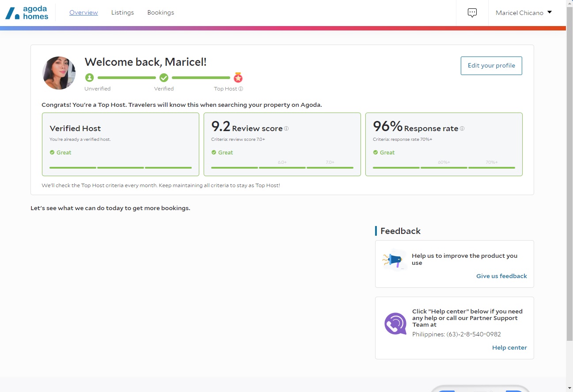This screenshot has width=573, height=392.
Task: Switch to the Overview tab
Action: [x=83, y=13]
